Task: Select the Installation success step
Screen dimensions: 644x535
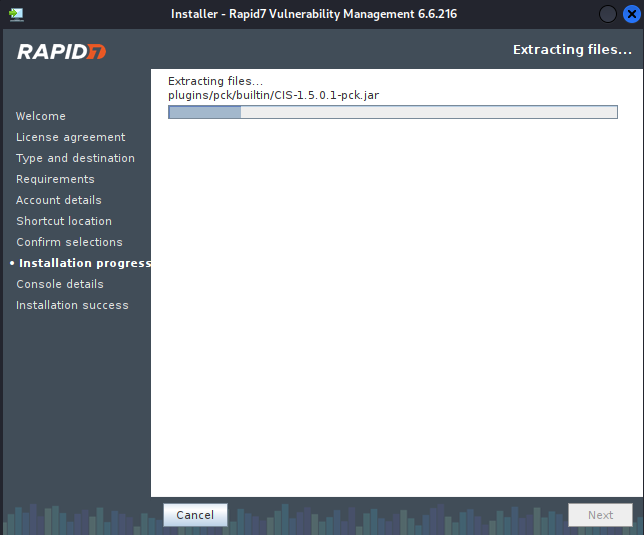Action: [72, 305]
